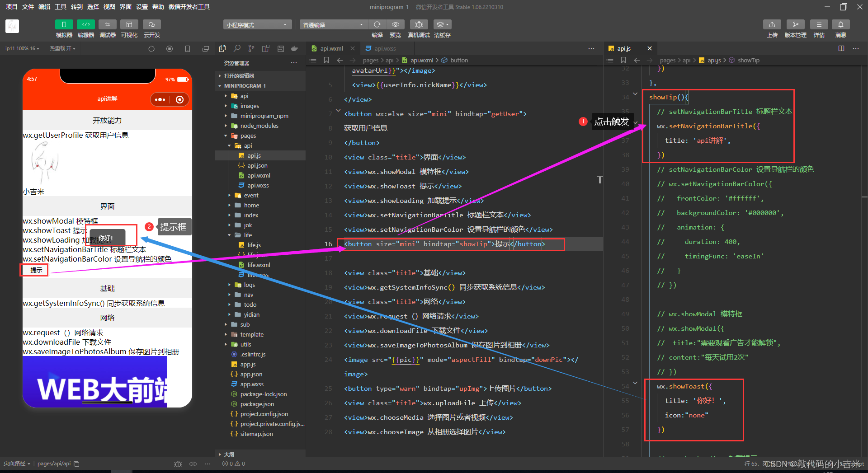Click the status bar eye icon

(x=193, y=464)
